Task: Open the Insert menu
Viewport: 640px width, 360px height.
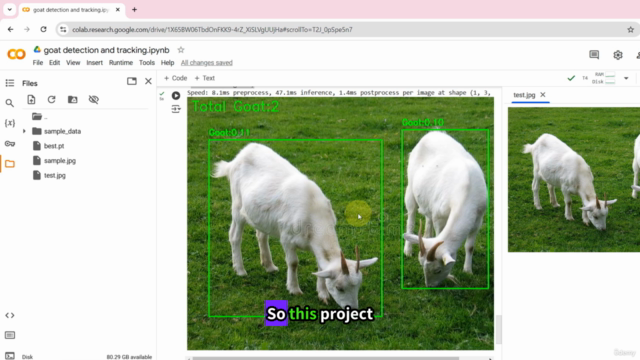Action: (x=94, y=62)
